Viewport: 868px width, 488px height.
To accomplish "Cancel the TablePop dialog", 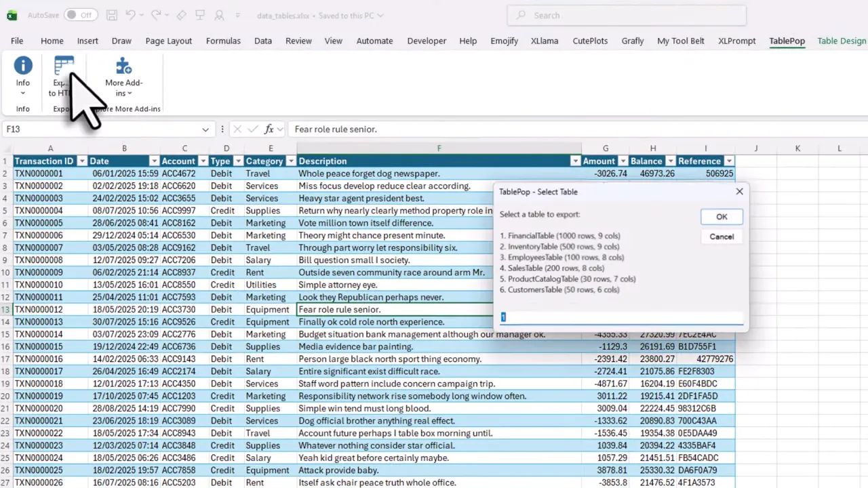I will coord(722,236).
